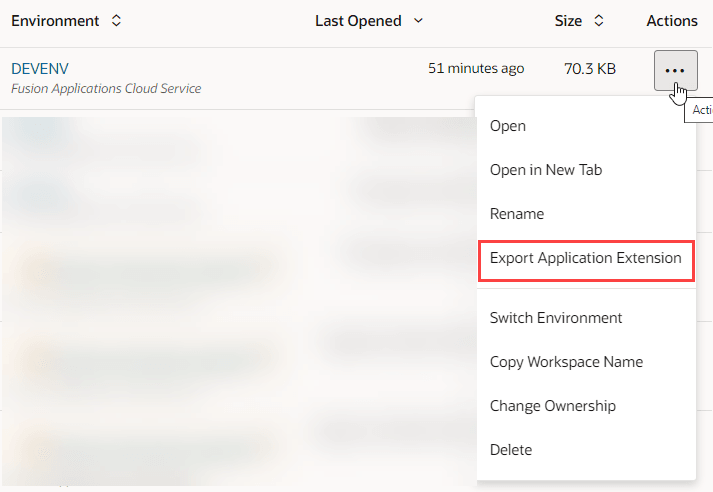Screen dimensions: 713x492
Task: Click the Environment column header text
Action: pos(55,21)
